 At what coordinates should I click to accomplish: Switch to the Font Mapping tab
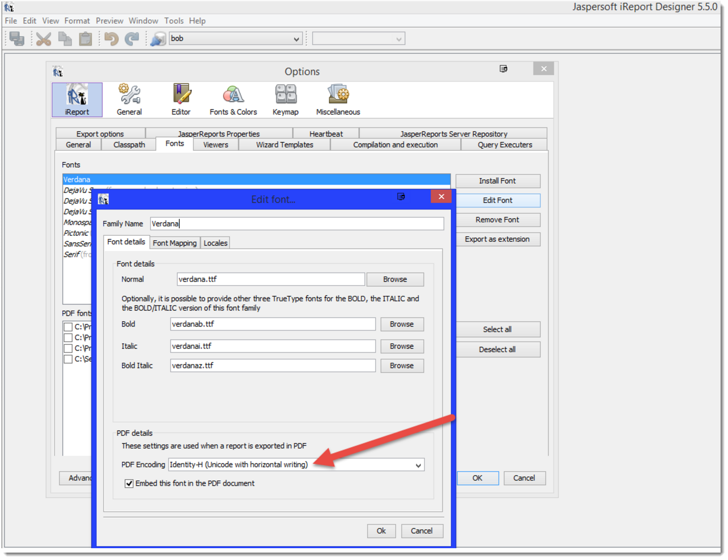coord(175,243)
